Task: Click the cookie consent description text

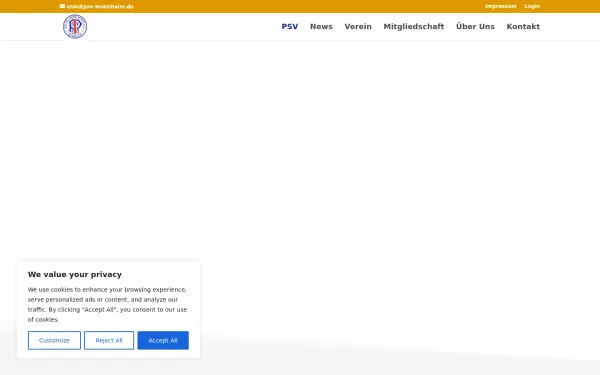Action: (107, 305)
